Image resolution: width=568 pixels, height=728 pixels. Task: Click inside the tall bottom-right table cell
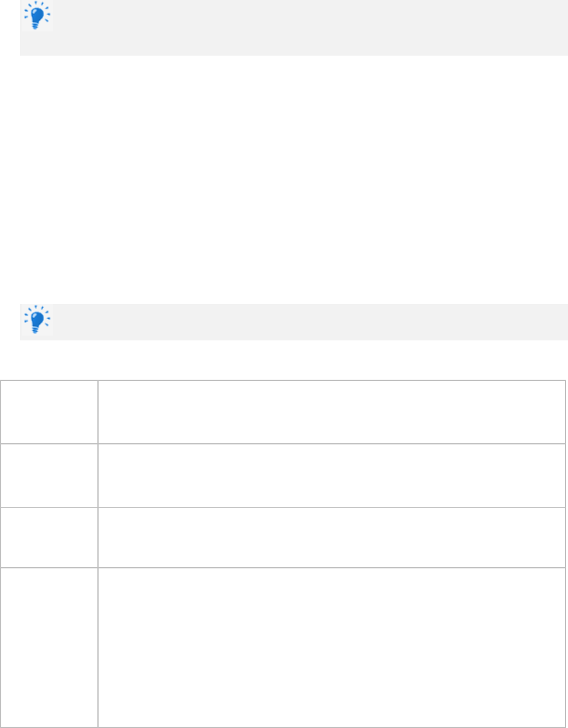coord(331,646)
